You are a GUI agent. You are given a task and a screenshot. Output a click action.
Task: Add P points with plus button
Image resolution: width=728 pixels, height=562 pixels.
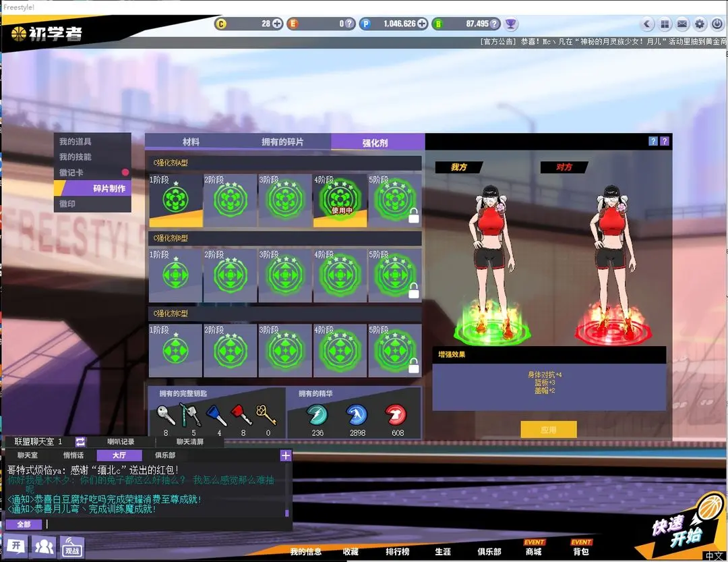click(422, 24)
